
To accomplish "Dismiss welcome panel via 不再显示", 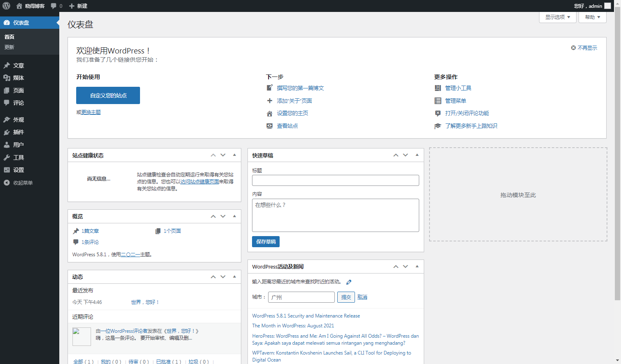I will [x=584, y=48].
